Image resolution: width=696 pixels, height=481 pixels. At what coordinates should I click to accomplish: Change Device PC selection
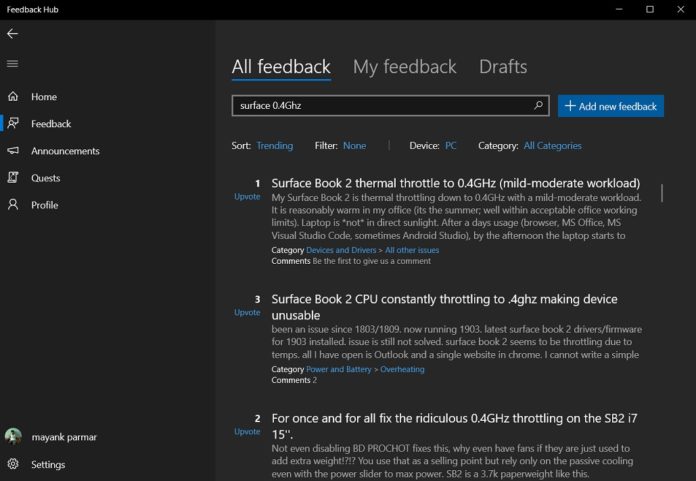450,146
